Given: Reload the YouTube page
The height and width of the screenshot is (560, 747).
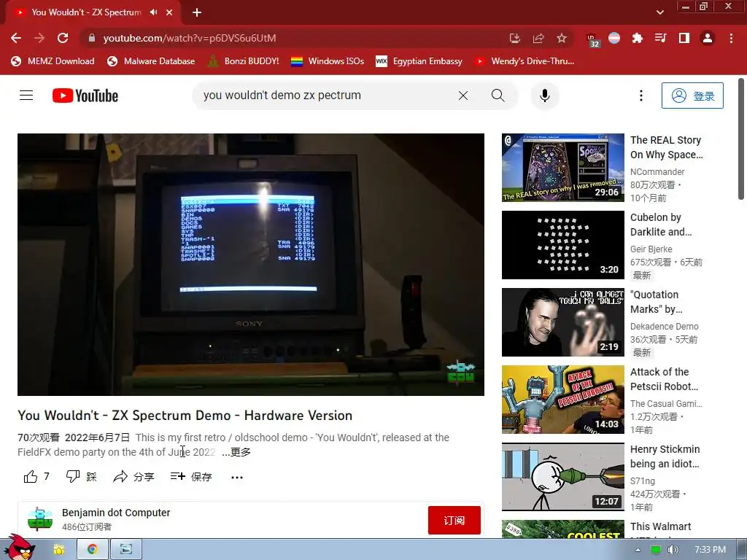Looking at the screenshot, I should [x=63, y=38].
